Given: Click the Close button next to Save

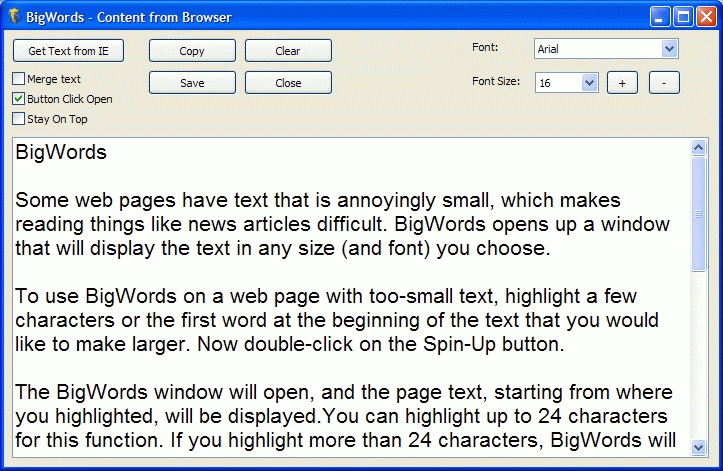Looking at the screenshot, I should [288, 83].
